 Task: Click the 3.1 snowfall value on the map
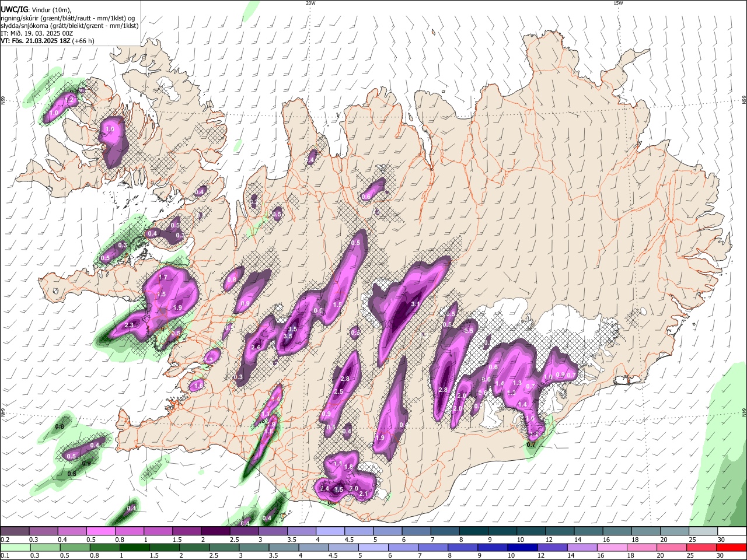(x=416, y=304)
